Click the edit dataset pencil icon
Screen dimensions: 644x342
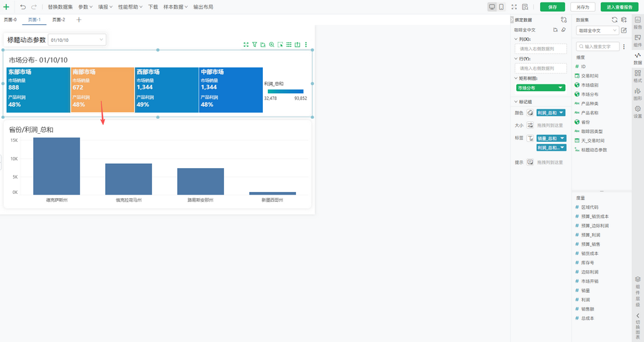click(624, 30)
